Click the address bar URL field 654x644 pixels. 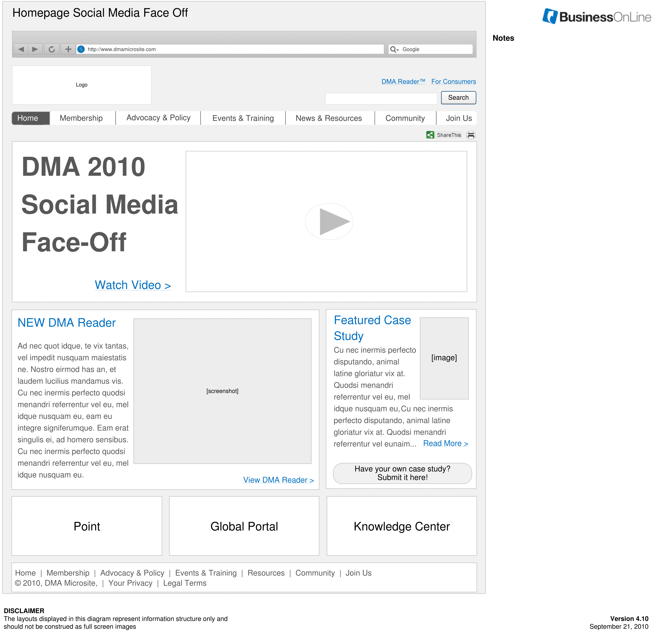click(x=230, y=49)
